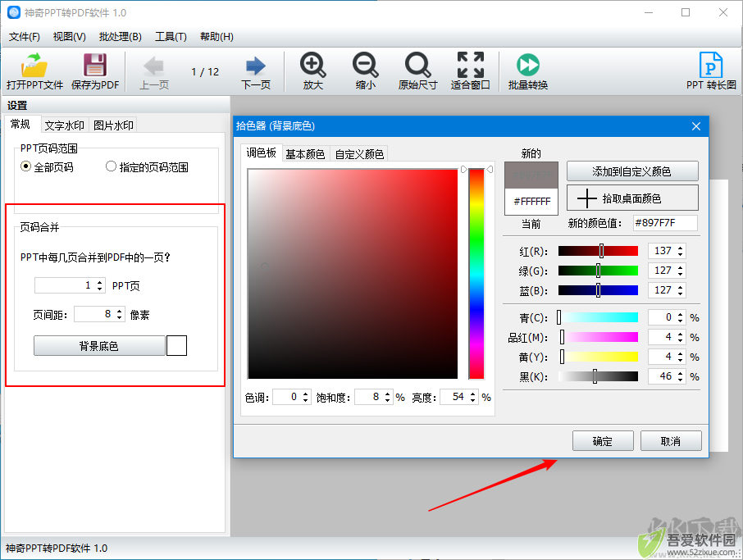Click the Green channel slider
Screen dimensions: 743x560
tap(598, 271)
